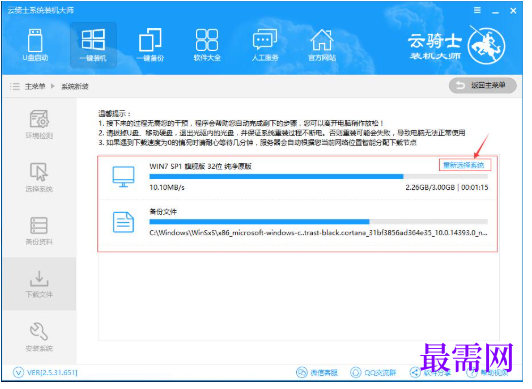Select the 选择系统 sidebar step
This screenshot has width=532, height=389.
[39, 177]
